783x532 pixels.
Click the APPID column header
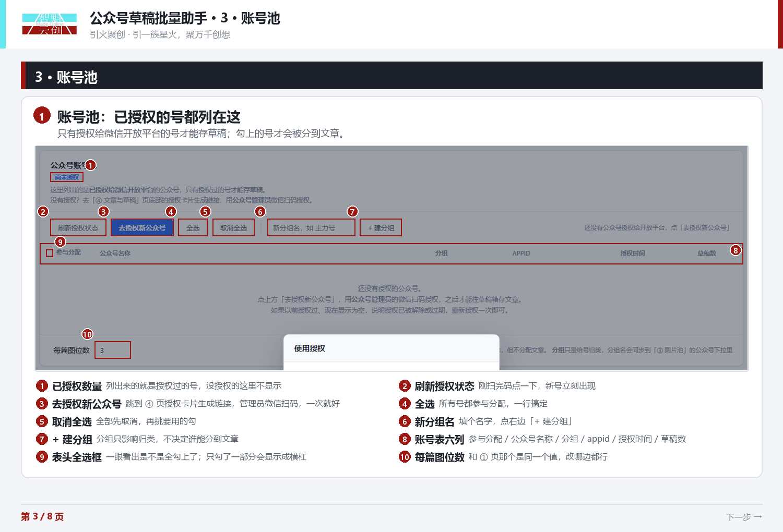pos(521,253)
